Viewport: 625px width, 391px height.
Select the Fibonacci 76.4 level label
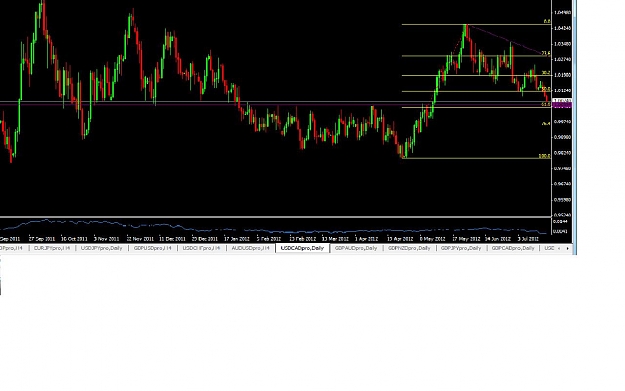click(x=546, y=124)
